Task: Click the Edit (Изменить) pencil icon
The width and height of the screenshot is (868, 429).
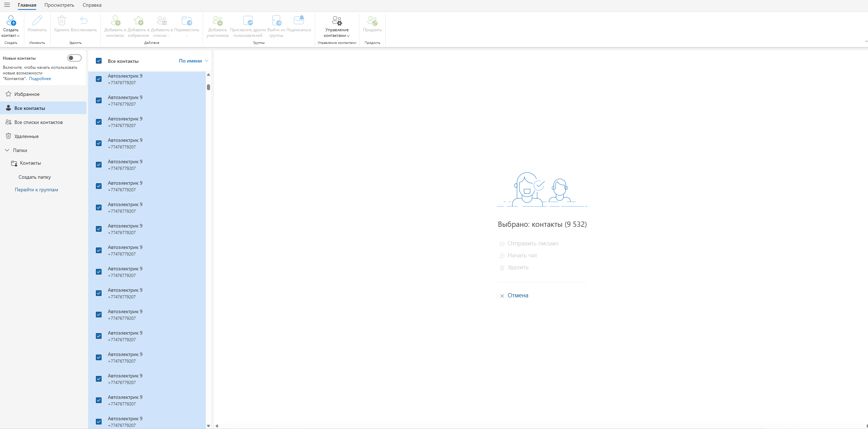Action: click(x=37, y=20)
